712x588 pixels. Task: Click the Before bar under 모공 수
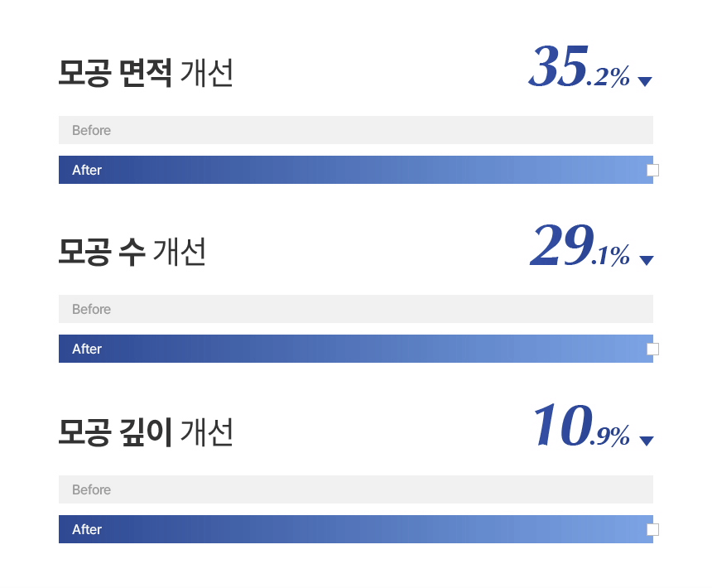356,309
